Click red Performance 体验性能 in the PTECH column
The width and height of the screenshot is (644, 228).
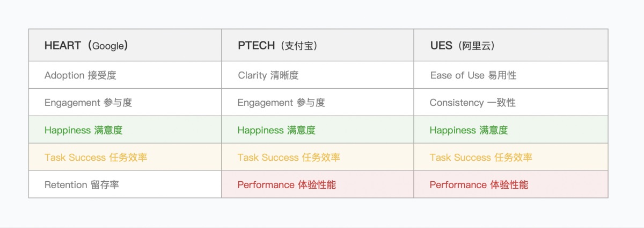pyautogui.click(x=287, y=185)
